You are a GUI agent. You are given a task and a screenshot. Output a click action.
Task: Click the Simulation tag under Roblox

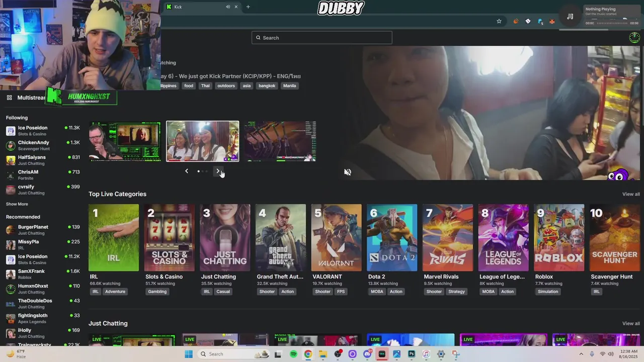pos(548,292)
